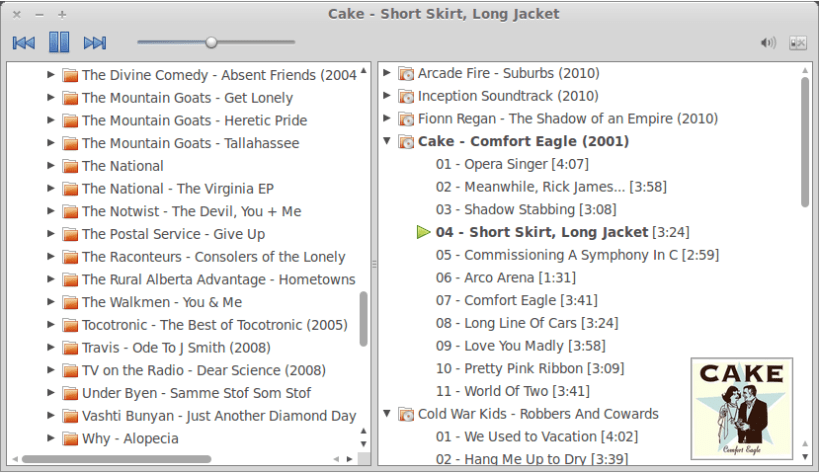Expand The National folder arrow
The height and width of the screenshot is (474, 819).
(x=51, y=165)
